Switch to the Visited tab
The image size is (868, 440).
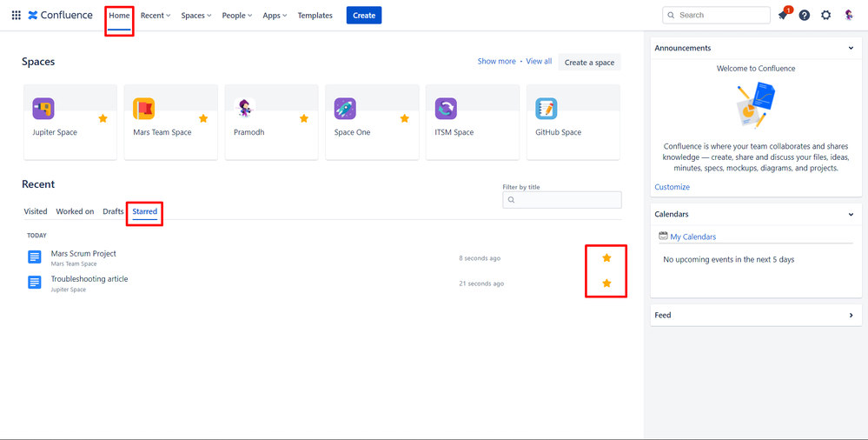click(x=36, y=211)
